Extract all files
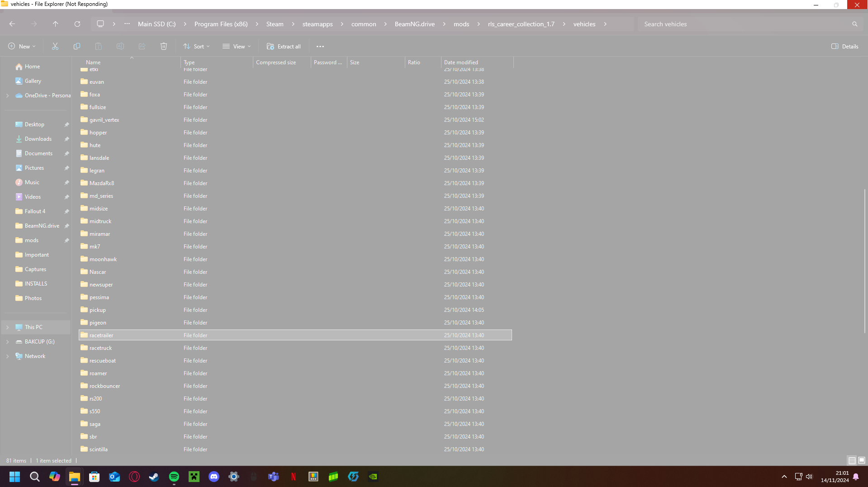 click(284, 46)
